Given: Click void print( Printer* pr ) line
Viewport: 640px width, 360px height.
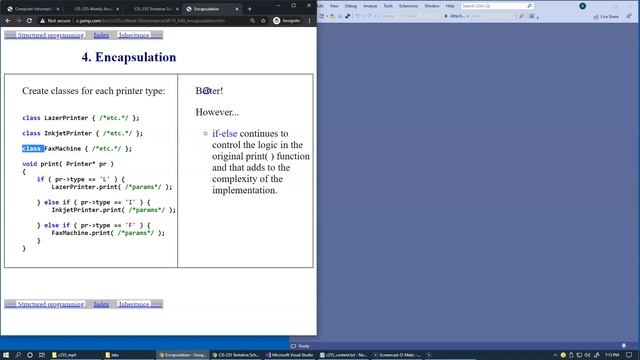Looking at the screenshot, I should pos(68,164).
